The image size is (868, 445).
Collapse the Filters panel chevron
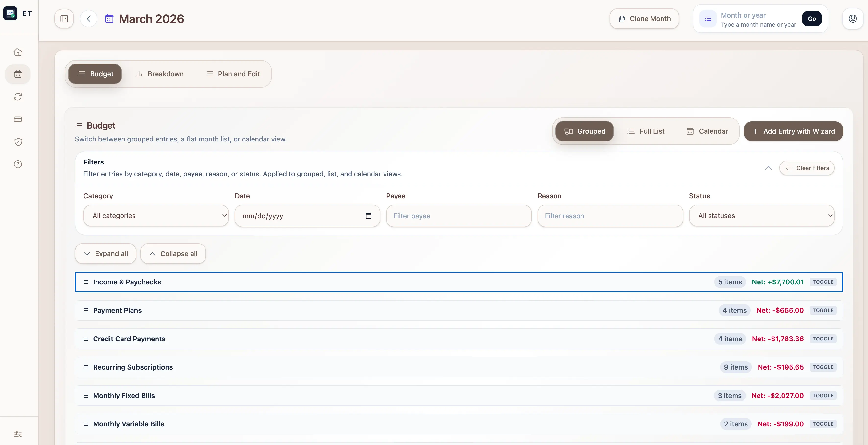pyautogui.click(x=768, y=168)
